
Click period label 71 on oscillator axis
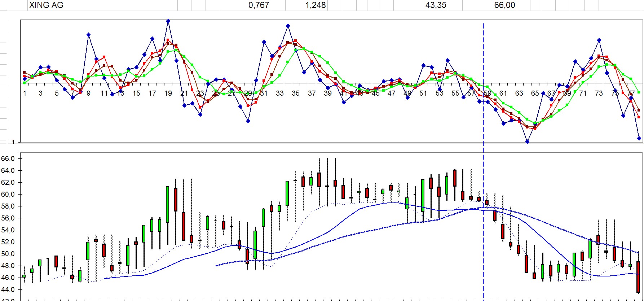pos(583,93)
